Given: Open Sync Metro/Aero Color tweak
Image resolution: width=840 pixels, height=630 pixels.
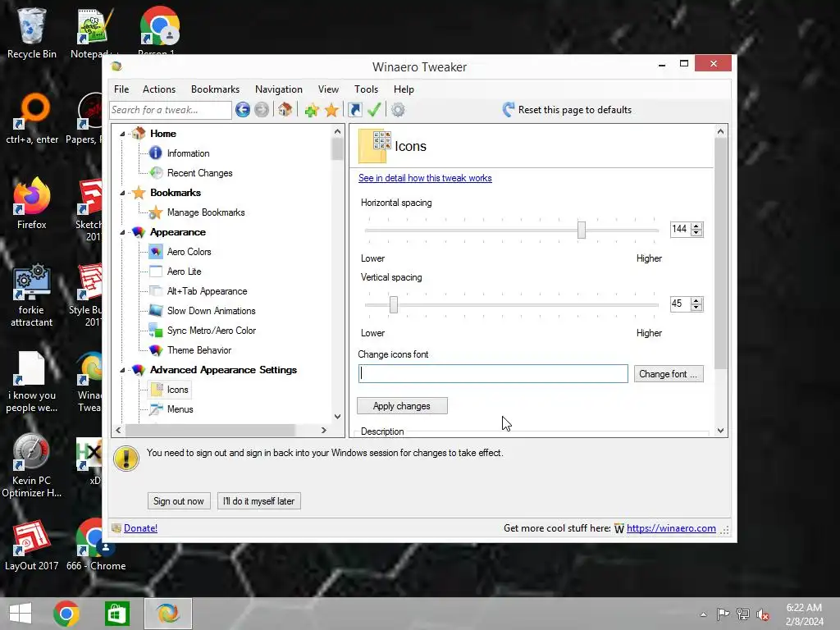Looking at the screenshot, I should pos(211,331).
